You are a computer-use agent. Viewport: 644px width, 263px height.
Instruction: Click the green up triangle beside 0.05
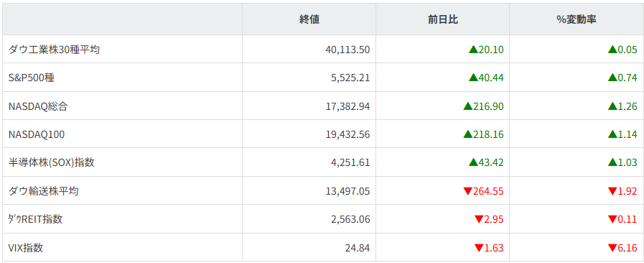(x=612, y=50)
